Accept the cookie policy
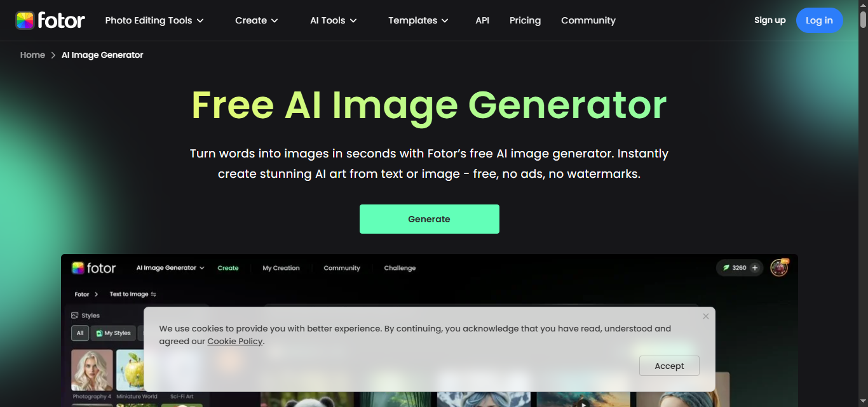The image size is (868, 407). [x=669, y=366]
